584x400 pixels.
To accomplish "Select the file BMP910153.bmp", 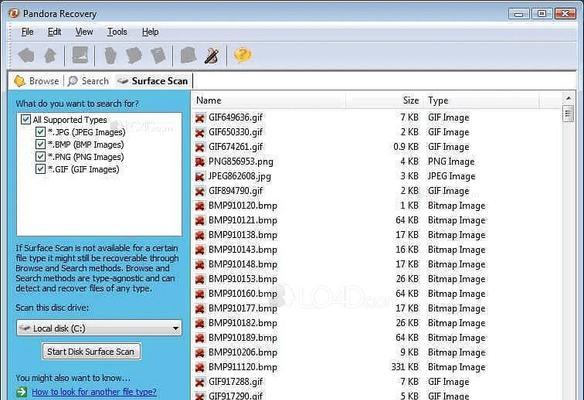I will (242, 279).
